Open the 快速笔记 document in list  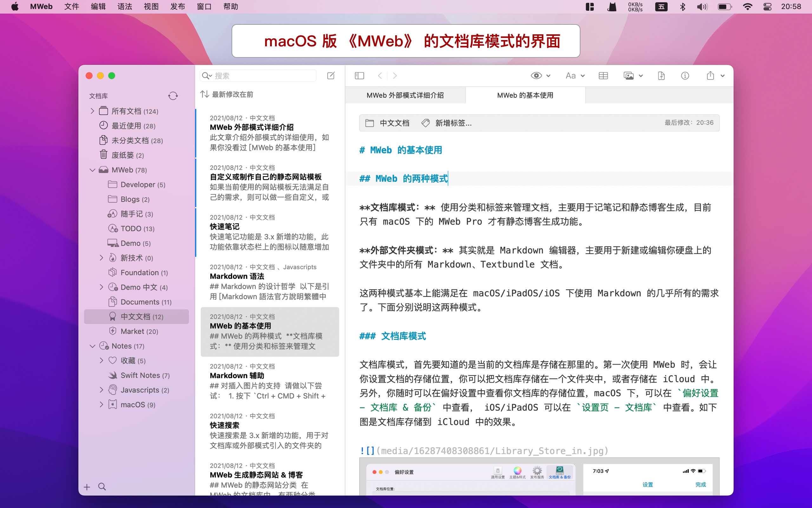coord(270,232)
